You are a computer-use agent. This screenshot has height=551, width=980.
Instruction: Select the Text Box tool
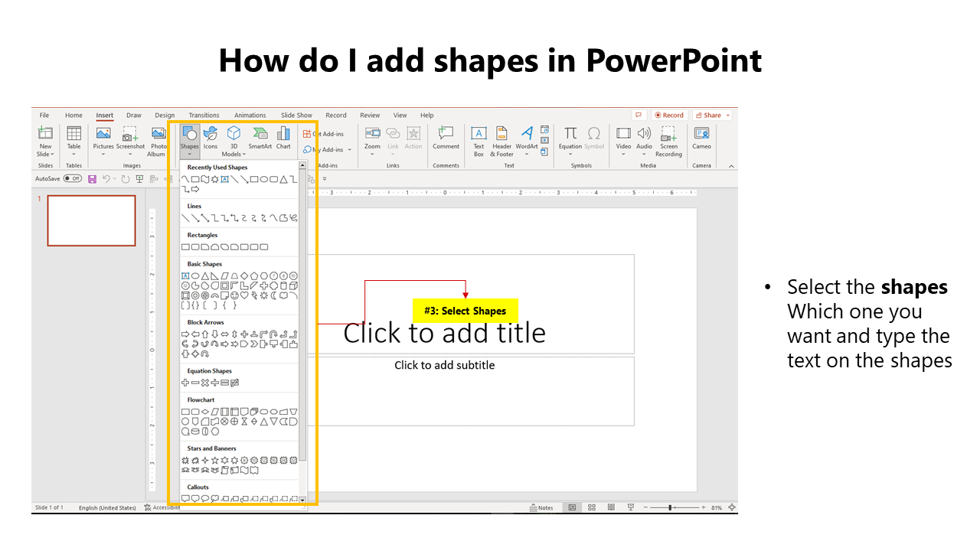pos(479,142)
